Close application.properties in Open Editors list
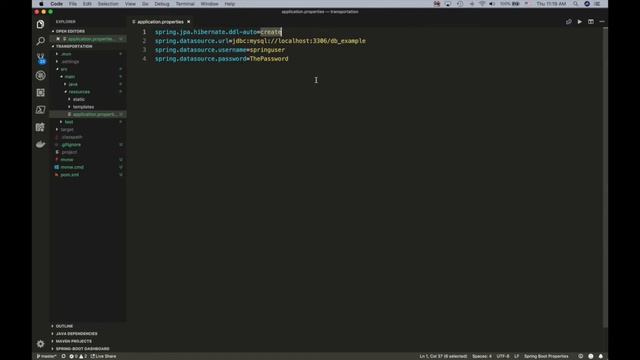This screenshot has height=360, width=640. point(58,39)
